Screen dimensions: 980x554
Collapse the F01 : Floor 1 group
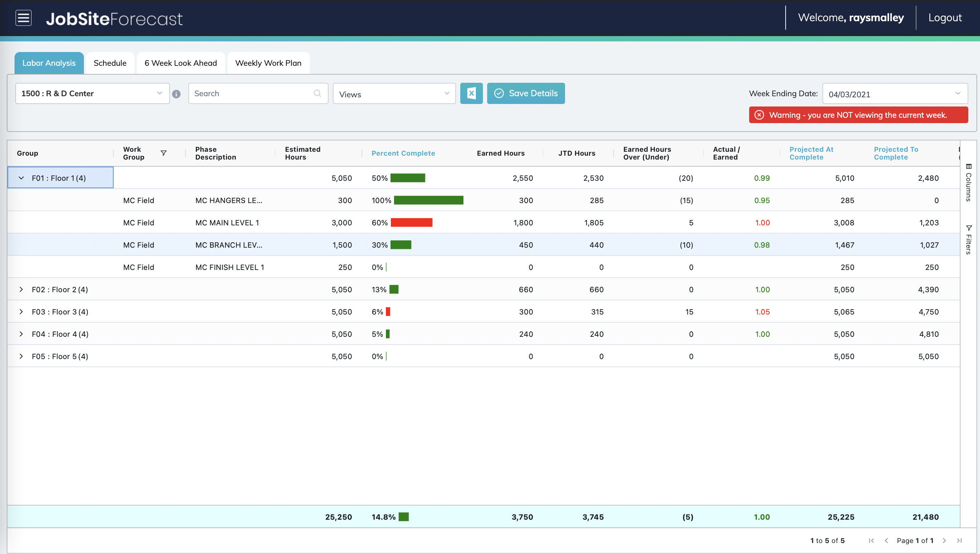click(x=21, y=178)
